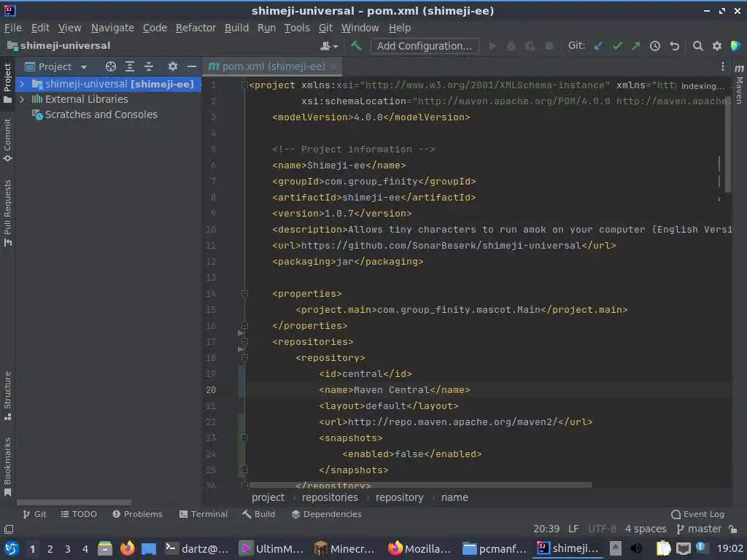Click Collapse All in Project panel
Image resolution: width=747 pixels, height=560 pixels.
149,66
